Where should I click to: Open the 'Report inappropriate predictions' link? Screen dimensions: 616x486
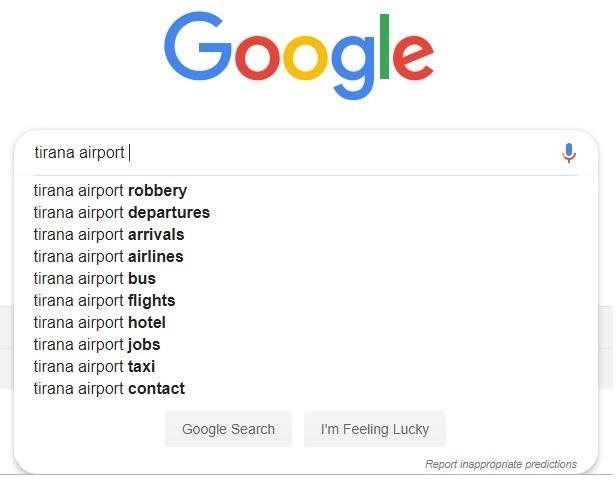pos(500,464)
